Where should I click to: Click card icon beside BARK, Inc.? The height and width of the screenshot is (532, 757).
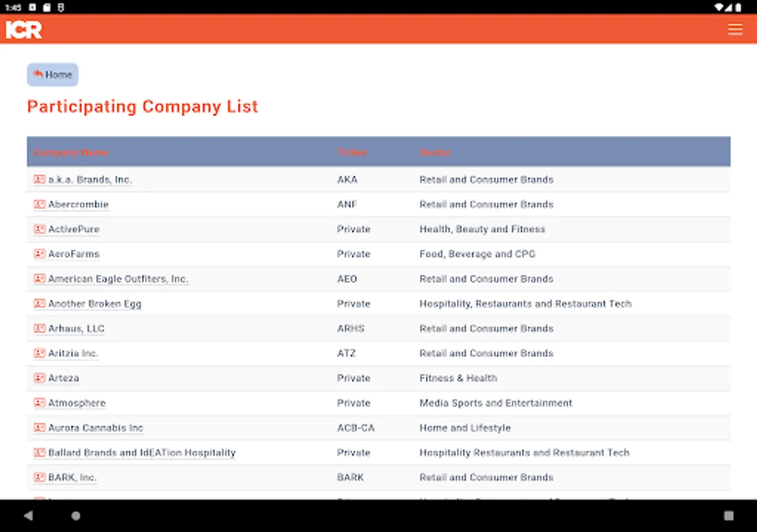(40, 478)
